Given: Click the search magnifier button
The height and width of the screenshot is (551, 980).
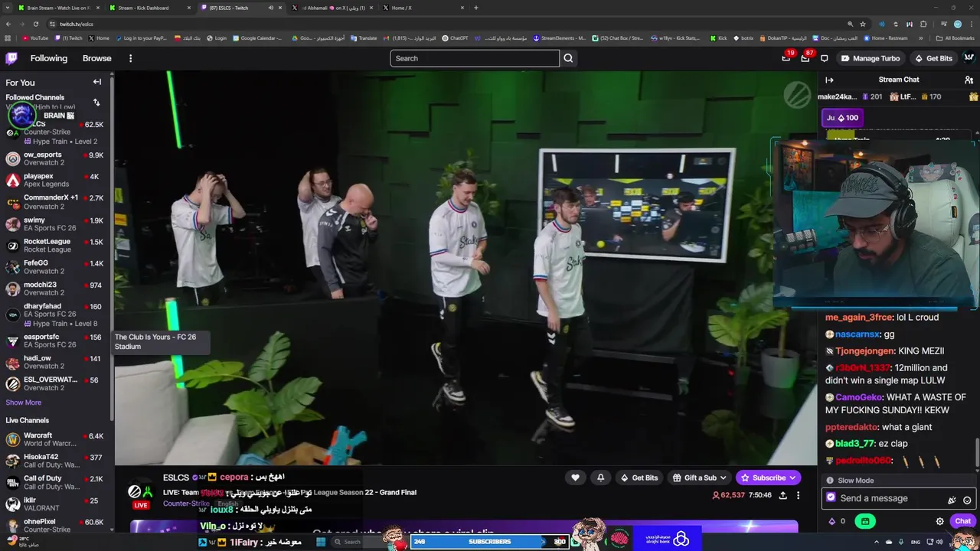Looking at the screenshot, I should (568, 58).
